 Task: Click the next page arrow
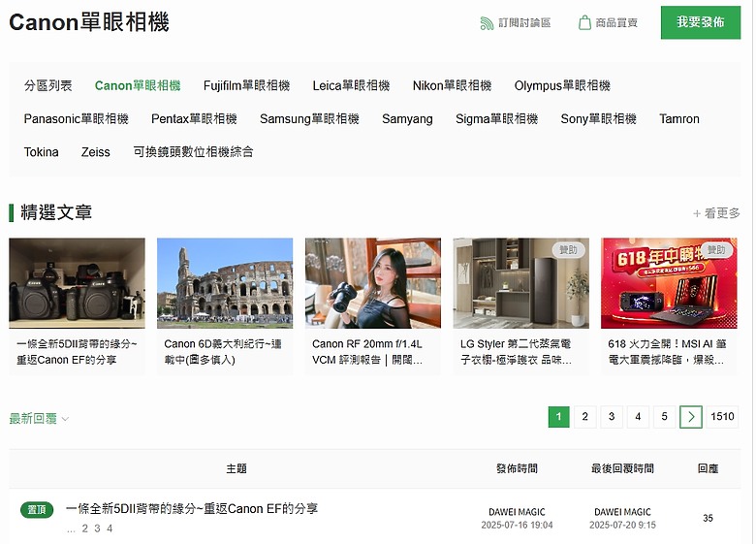(691, 417)
